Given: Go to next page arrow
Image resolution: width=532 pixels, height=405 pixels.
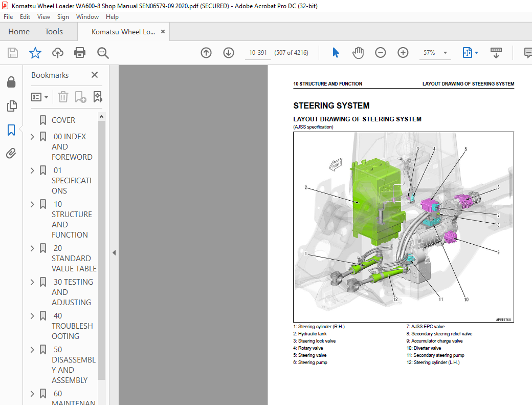Looking at the screenshot, I should (x=229, y=53).
